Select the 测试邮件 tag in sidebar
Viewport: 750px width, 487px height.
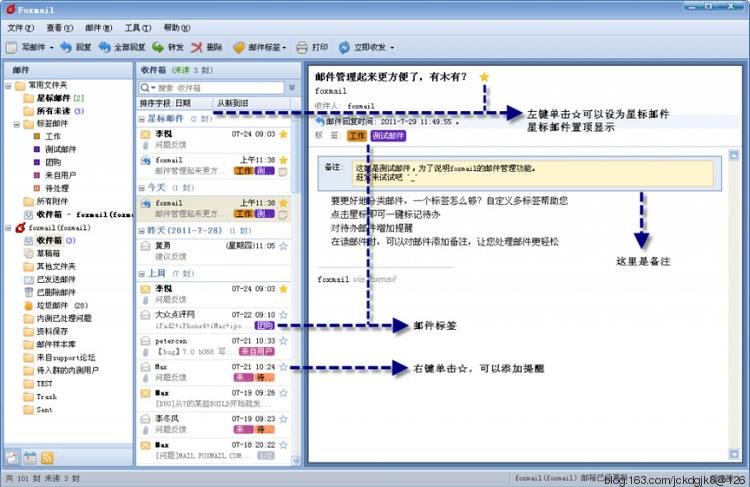pos(55,149)
